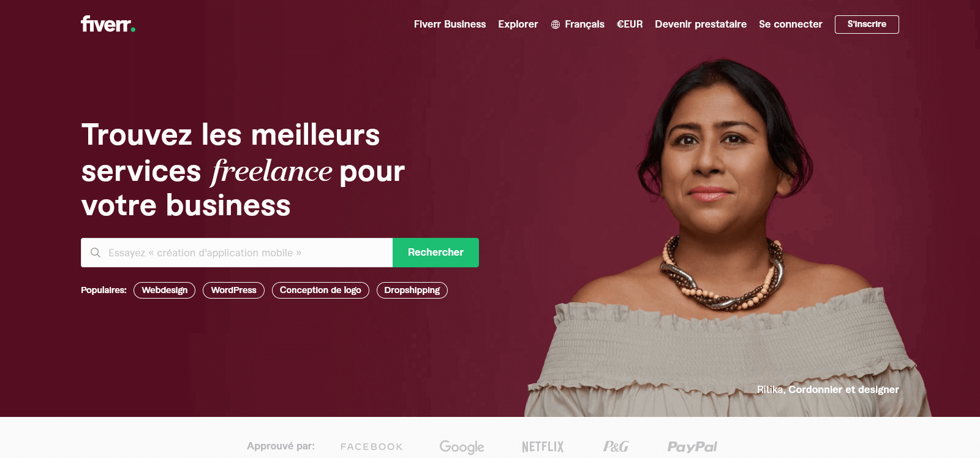The height and width of the screenshot is (458, 980).
Task: Click the PayPal logo
Action: (x=692, y=447)
